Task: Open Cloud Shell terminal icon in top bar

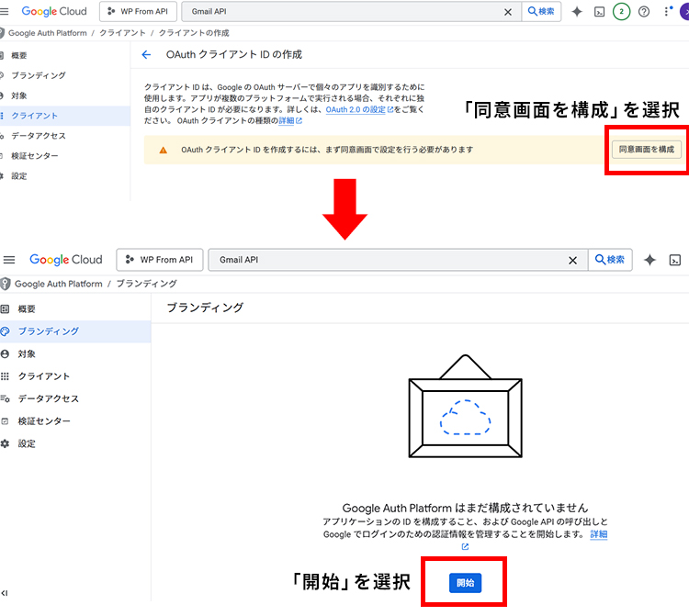Action: pyautogui.click(x=599, y=12)
